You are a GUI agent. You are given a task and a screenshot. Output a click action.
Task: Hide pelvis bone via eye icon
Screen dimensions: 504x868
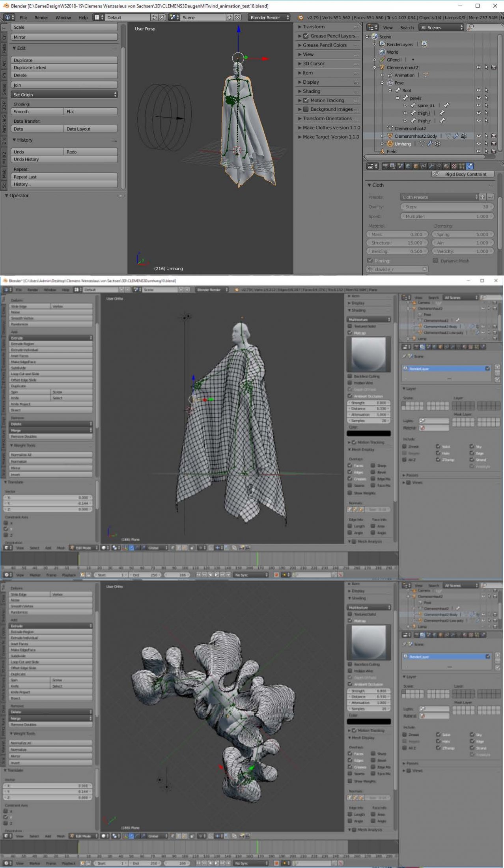tap(478, 98)
